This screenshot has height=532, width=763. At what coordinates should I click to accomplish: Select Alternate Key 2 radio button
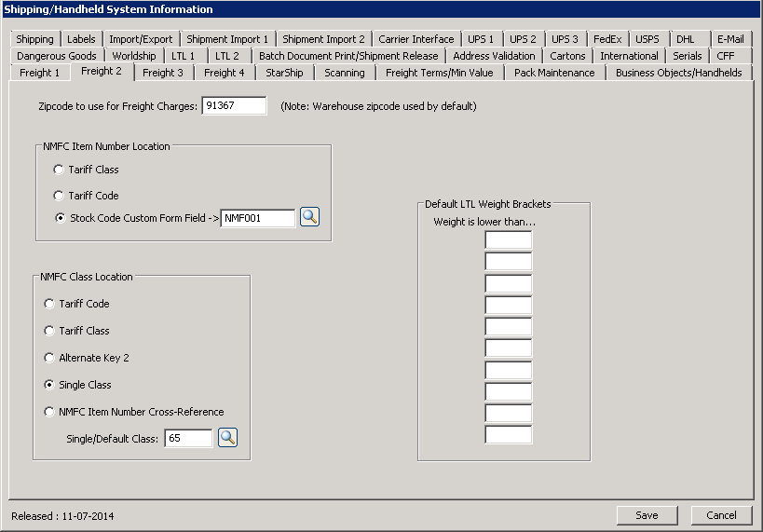[50, 358]
